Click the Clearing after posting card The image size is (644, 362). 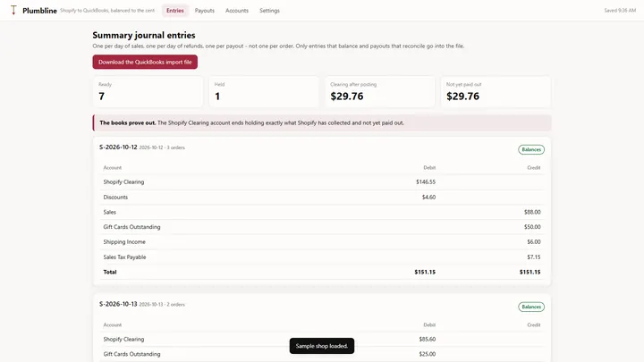point(380,92)
